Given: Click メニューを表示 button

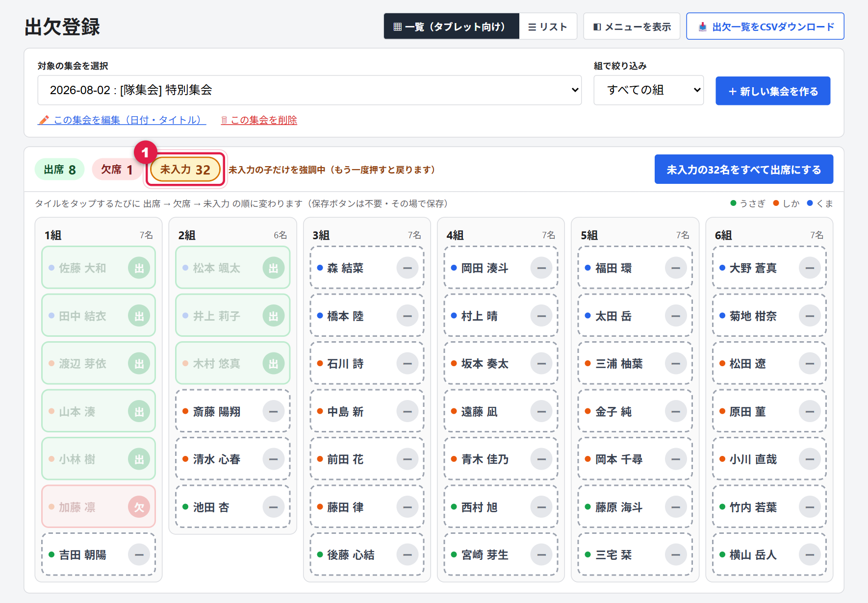Looking at the screenshot, I should coord(632,26).
